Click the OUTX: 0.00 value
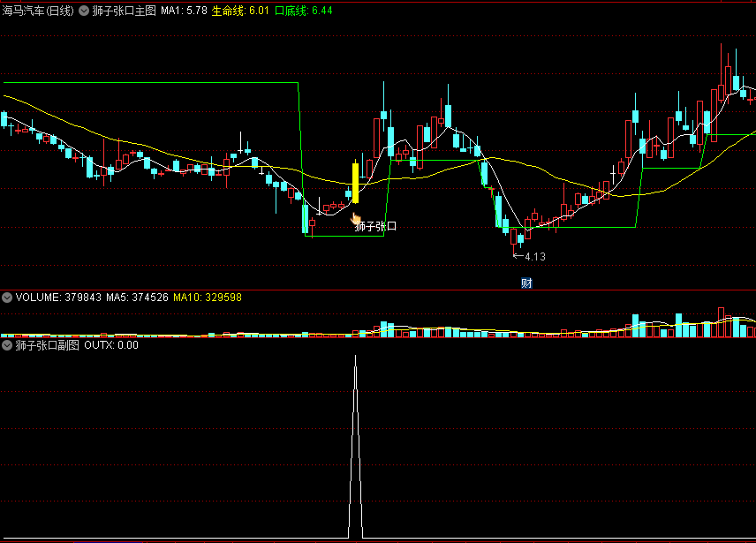This screenshot has height=543, width=756. [x=111, y=345]
